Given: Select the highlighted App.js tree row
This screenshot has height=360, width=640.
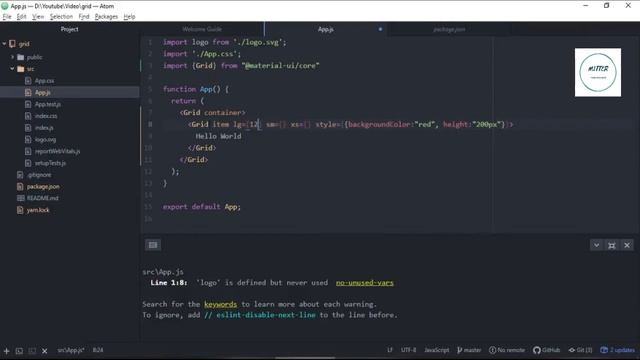Looking at the screenshot, I should pos(70,93).
